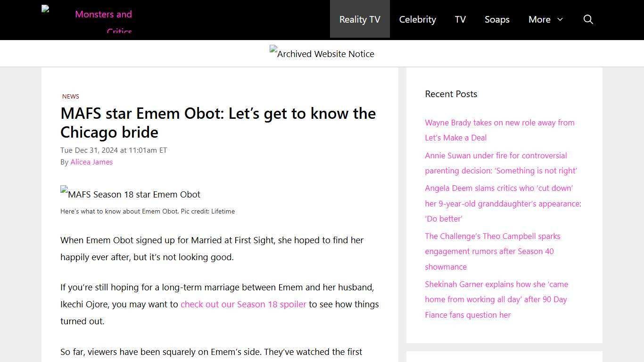Click the NEWS category label

coord(70,96)
